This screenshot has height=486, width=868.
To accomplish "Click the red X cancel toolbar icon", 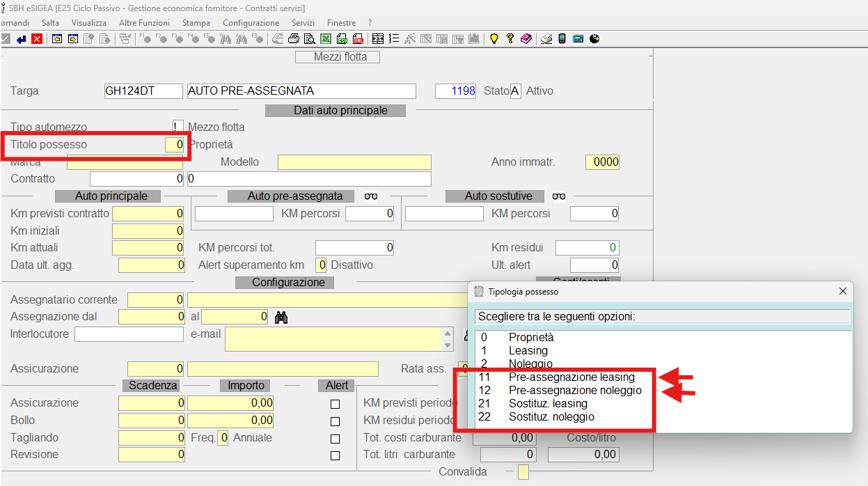I will 36,39.
